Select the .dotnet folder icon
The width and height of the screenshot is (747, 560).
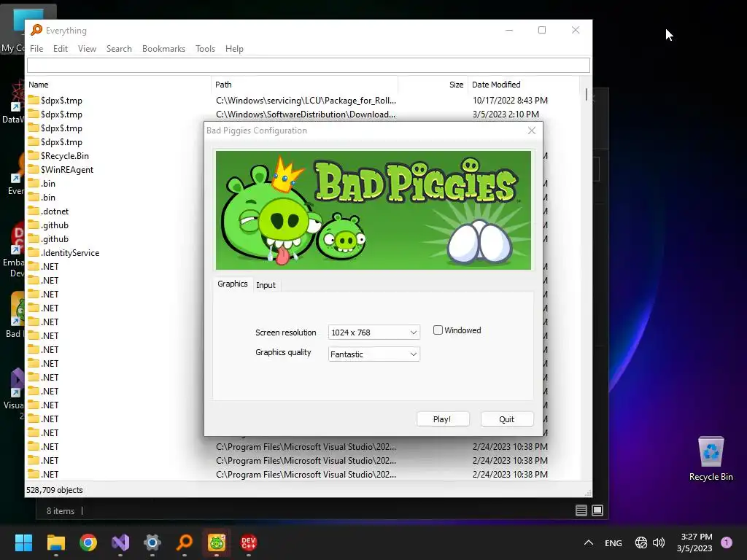34,211
